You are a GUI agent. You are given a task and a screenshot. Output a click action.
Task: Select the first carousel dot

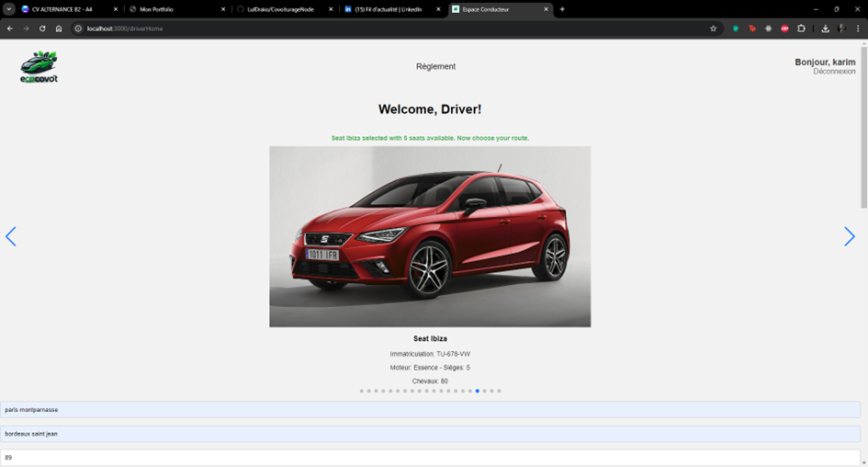pyautogui.click(x=362, y=391)
